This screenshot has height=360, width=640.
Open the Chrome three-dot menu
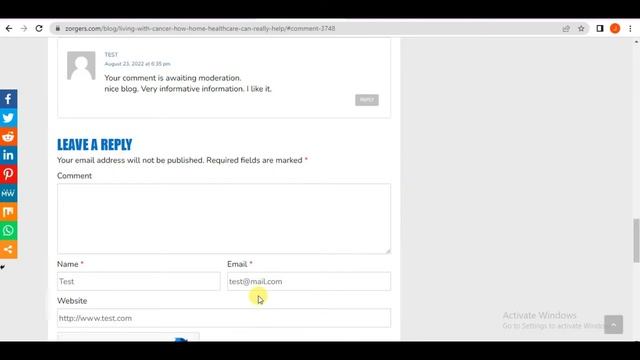(x=631, y=29)
